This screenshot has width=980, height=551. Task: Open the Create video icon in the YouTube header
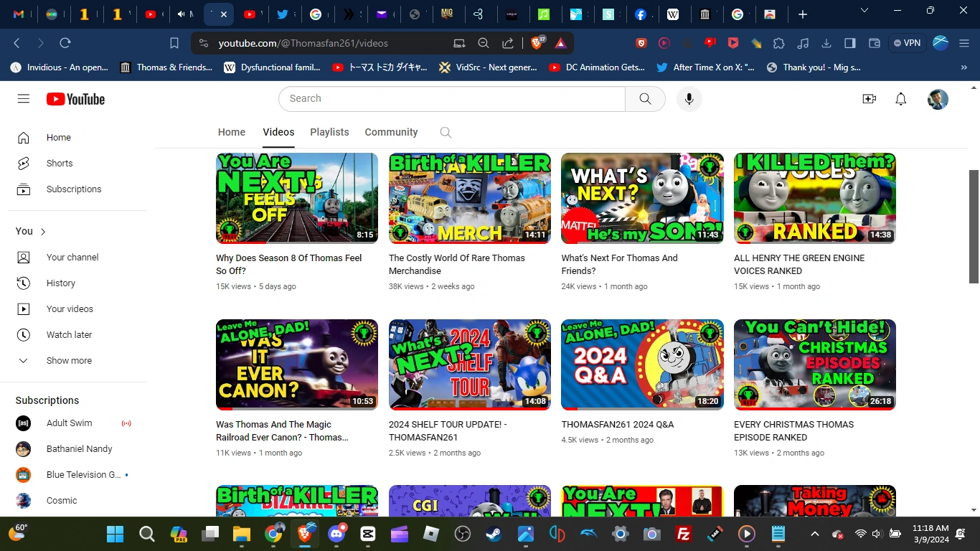869,98
